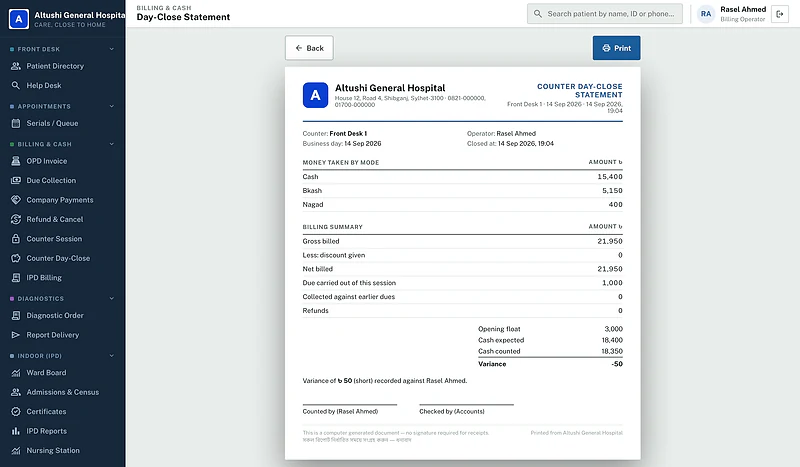This screenshot has width=800, height=467.
Task: Click the Cash counted value 18,350
Action: [612, 351]
